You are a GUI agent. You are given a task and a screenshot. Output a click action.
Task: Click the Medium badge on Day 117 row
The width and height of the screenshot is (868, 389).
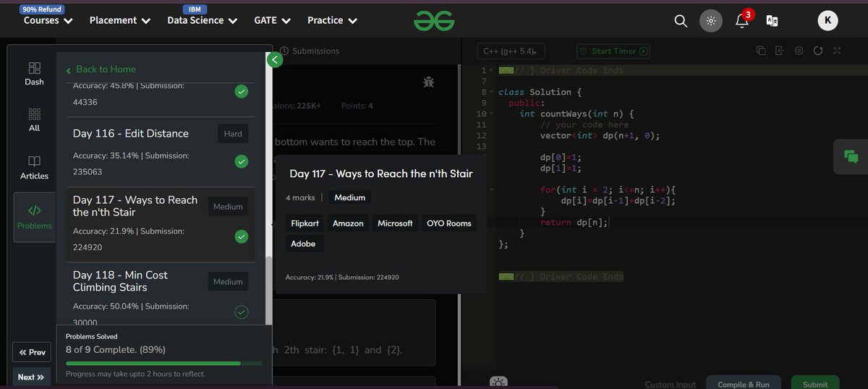tap(228, 207)
